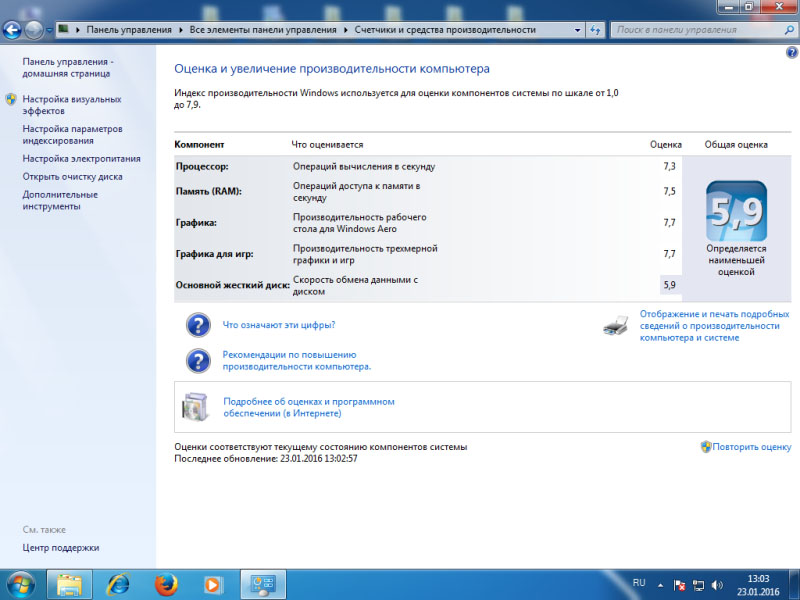Open 'Подробнее об оценках и программном обеспечении' link
The image size is (800, 600).
[309, 407]
